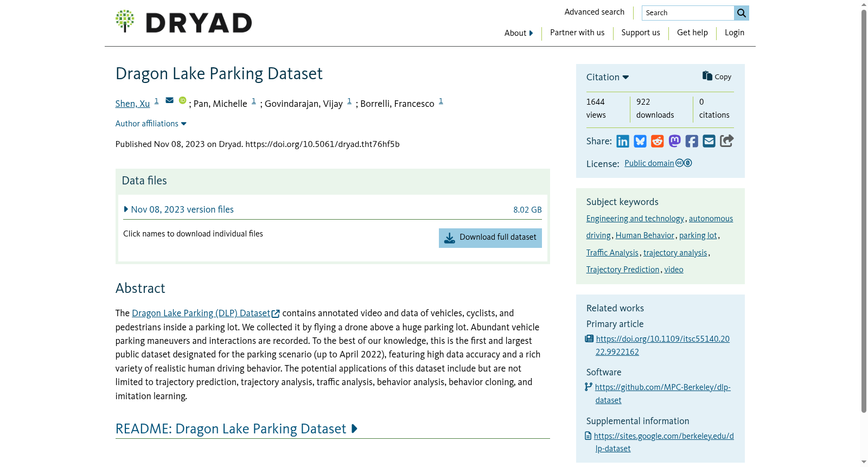Open Shen, Xu ORCID icon

coord(183,100)
